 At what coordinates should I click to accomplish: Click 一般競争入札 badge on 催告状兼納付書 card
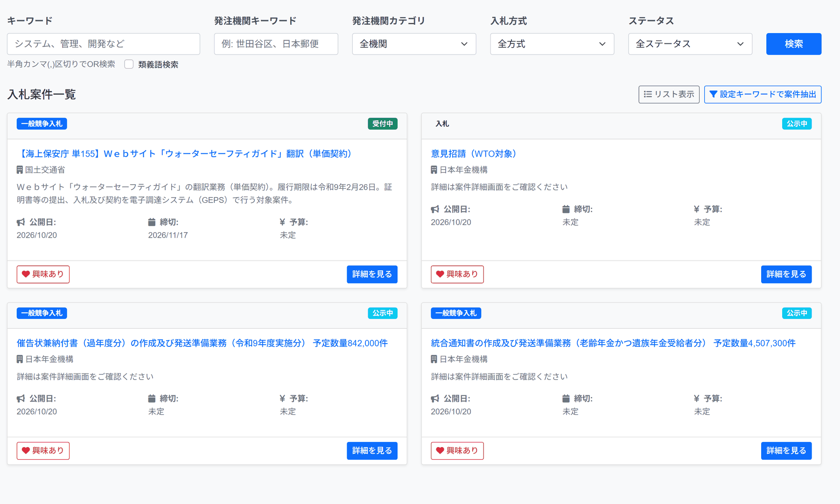(x=42, y=313)
